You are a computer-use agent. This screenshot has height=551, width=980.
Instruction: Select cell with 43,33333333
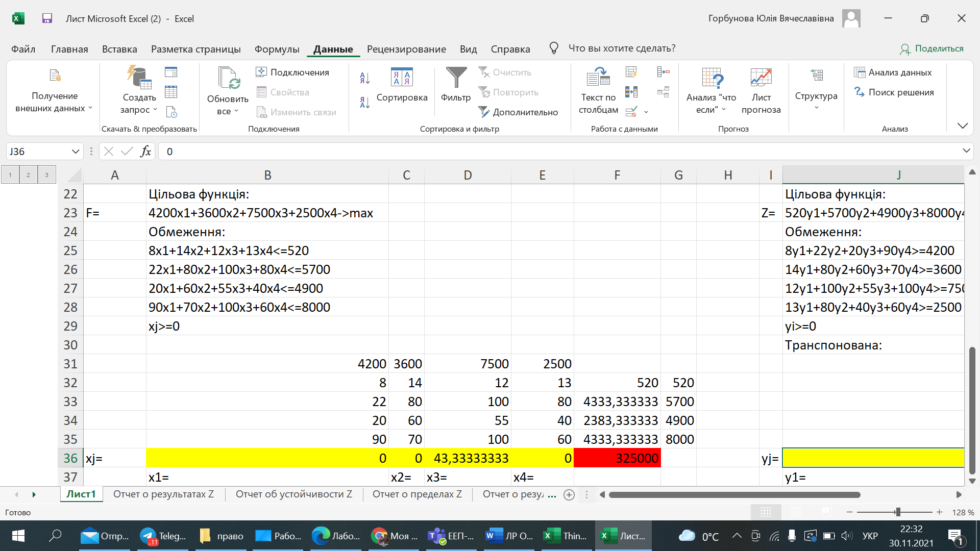click(468, 458)
